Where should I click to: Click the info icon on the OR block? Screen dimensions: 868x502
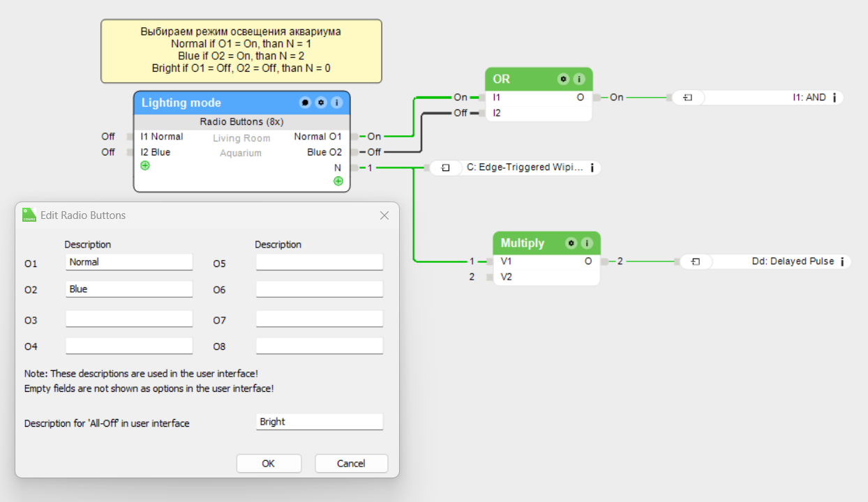point(579,79)
